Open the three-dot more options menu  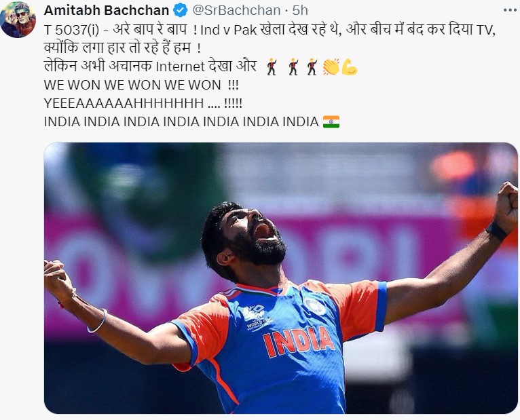(x=510, y=11)
